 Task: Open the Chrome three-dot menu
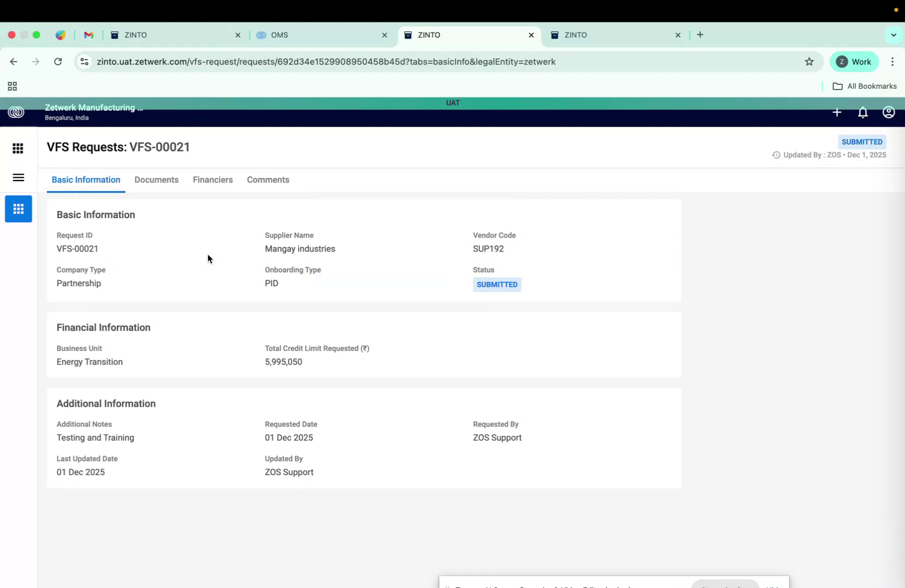(893, 62)
